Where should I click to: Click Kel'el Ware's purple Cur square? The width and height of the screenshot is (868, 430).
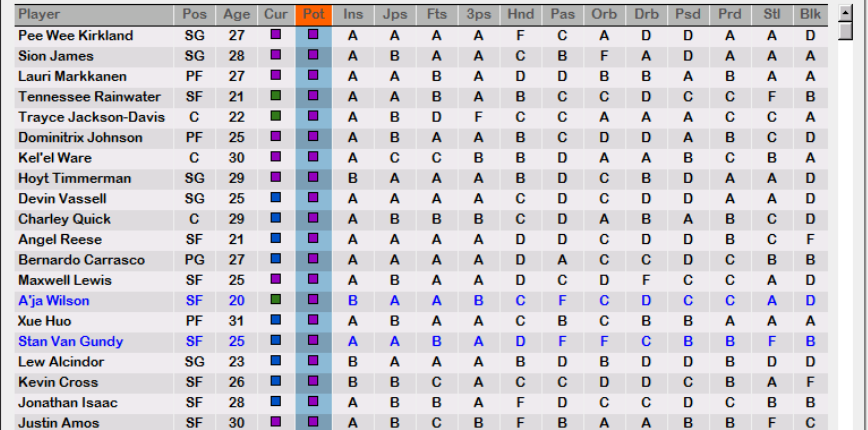275,157
